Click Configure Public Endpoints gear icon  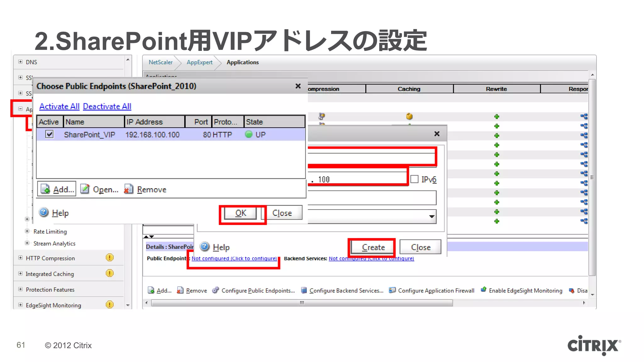pyautogui.click(x=215, y=290)
